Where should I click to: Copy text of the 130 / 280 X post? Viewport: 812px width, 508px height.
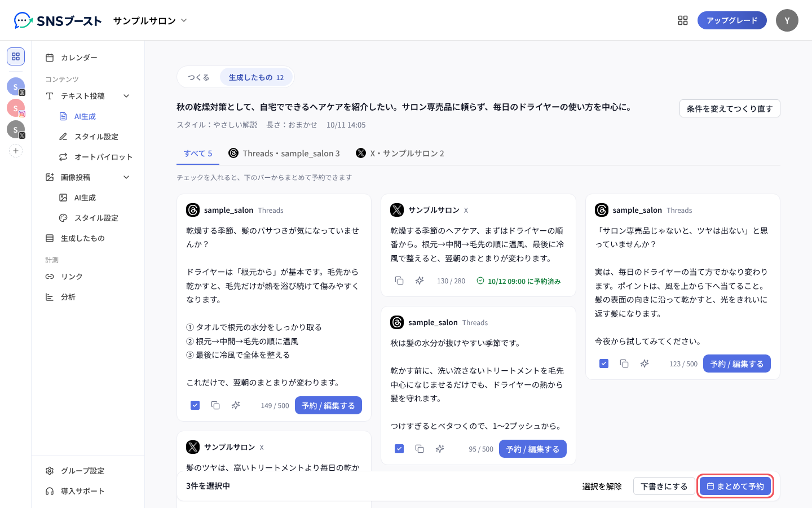[399, 281]
